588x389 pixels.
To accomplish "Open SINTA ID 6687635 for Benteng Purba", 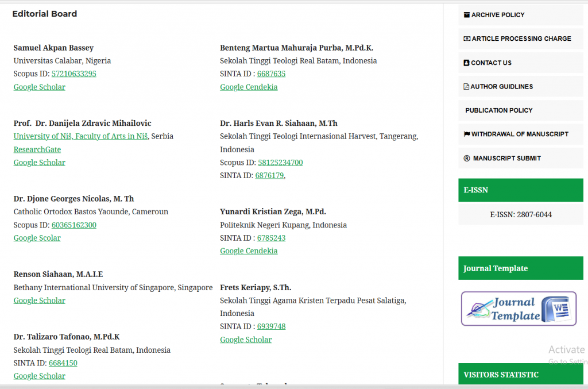I will (271, 74).
